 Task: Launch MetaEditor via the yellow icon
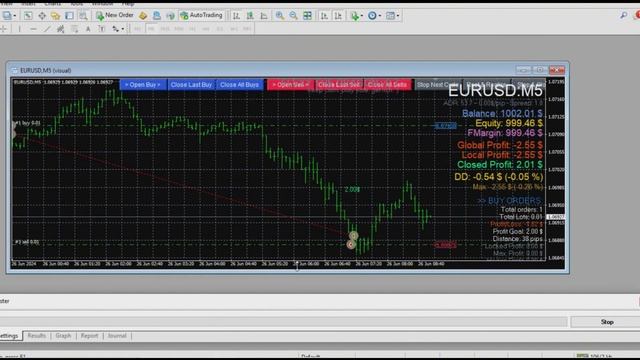143,16
